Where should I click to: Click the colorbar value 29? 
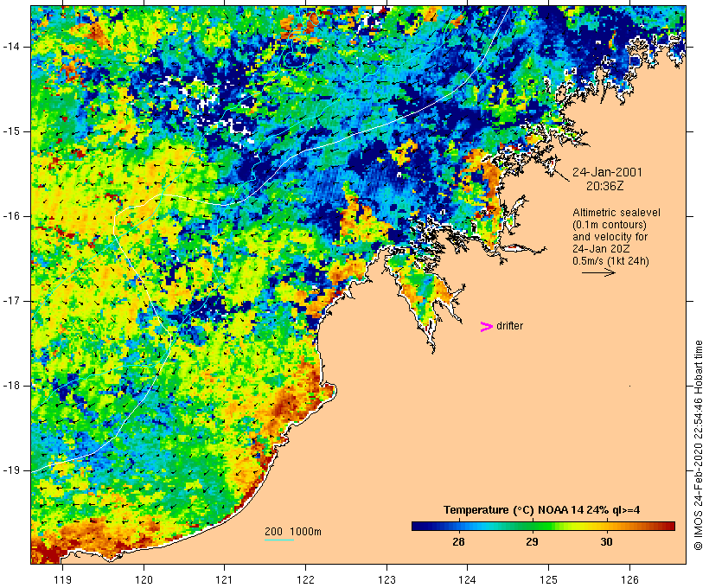point(533,542)
